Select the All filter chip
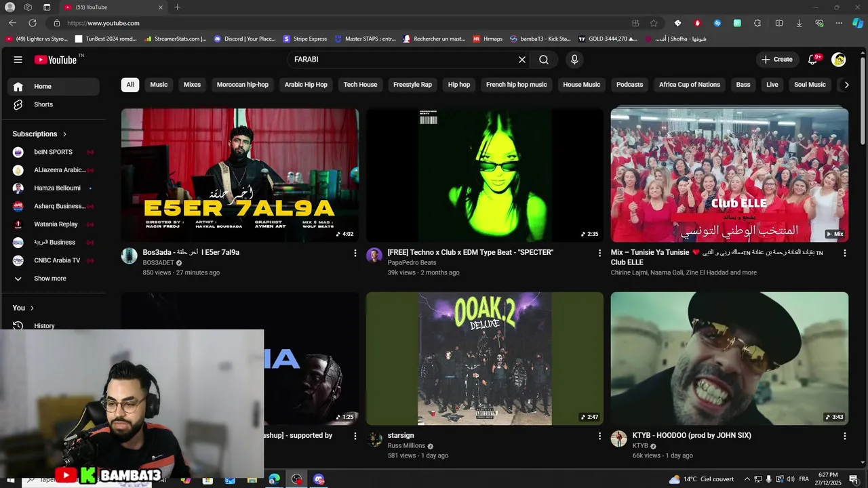This screenshot has height=488, width=868. point(130,85)
